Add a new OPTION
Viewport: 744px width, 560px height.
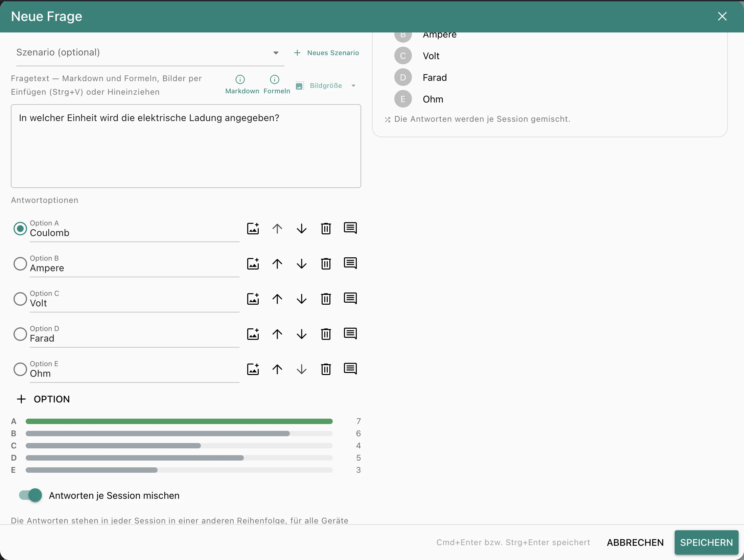[43, 399]
